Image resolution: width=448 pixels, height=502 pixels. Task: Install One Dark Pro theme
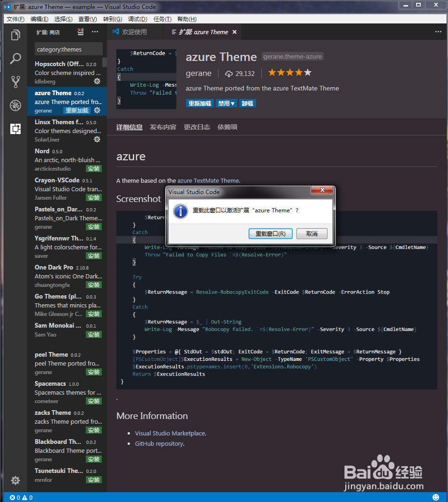pyautogui.click(x=94, y=285)
